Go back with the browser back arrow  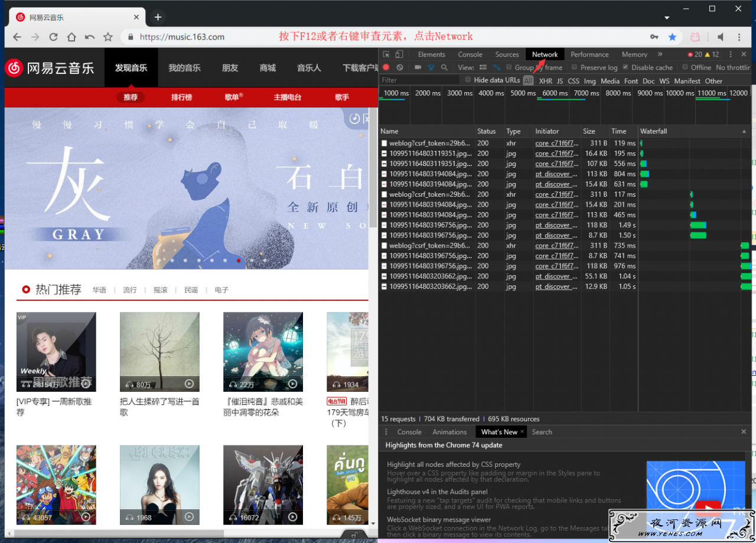(x=17, y=37)
